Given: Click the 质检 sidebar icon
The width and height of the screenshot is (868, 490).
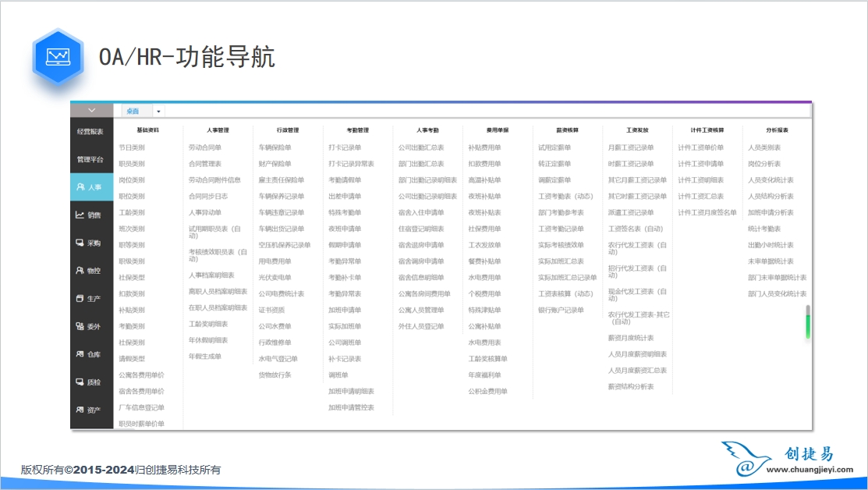Looking at the screenshot, I should coord(80,382).
